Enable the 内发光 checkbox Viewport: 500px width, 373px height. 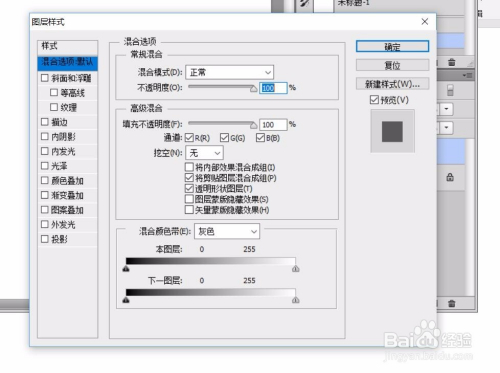[x=45, y=151]
